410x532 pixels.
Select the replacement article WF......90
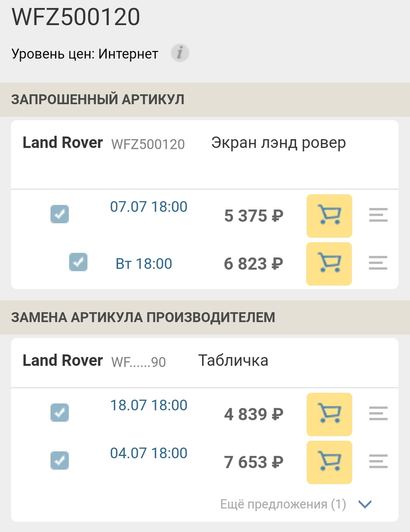click(x=138, y=362)
